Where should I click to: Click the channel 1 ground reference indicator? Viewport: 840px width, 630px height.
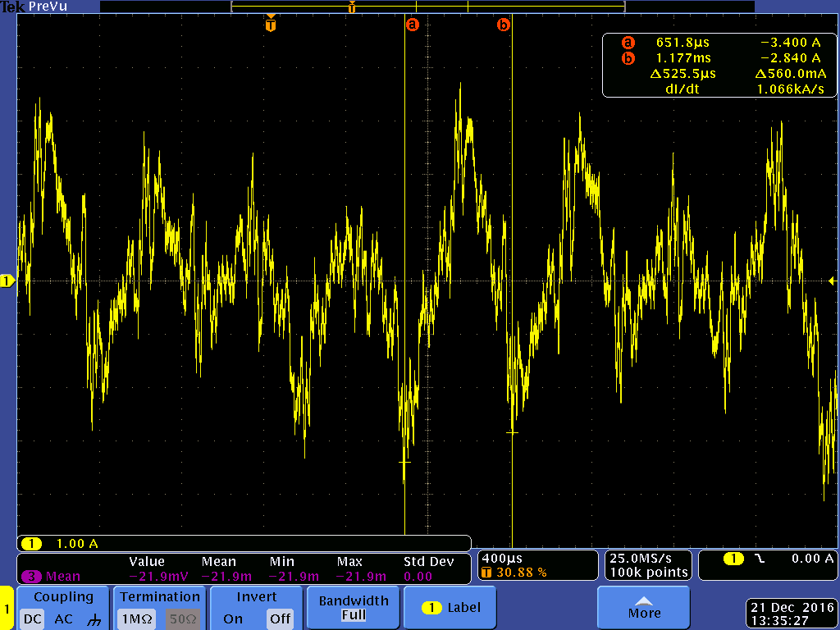(x=7, y=281)
